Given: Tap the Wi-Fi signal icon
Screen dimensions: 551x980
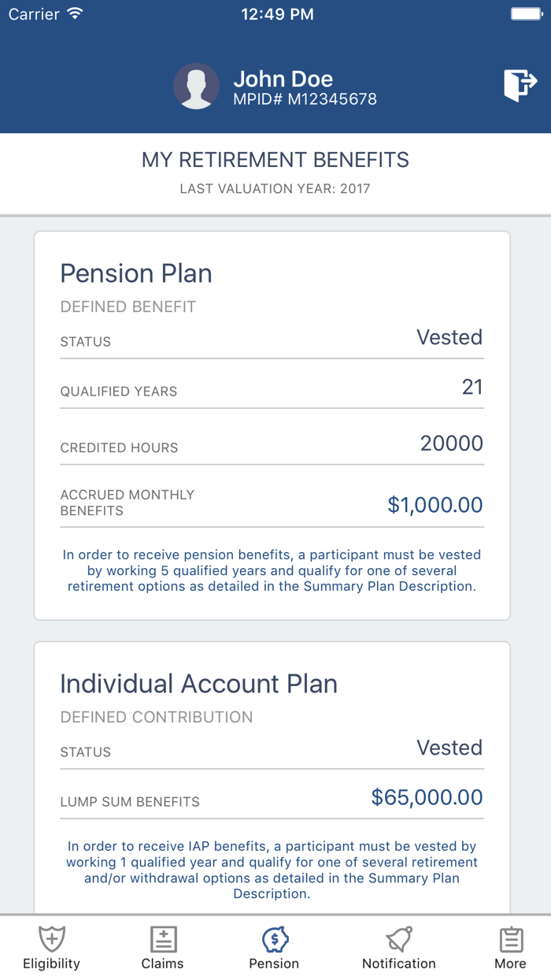Looking at the screenshot, I should [76, 13].
